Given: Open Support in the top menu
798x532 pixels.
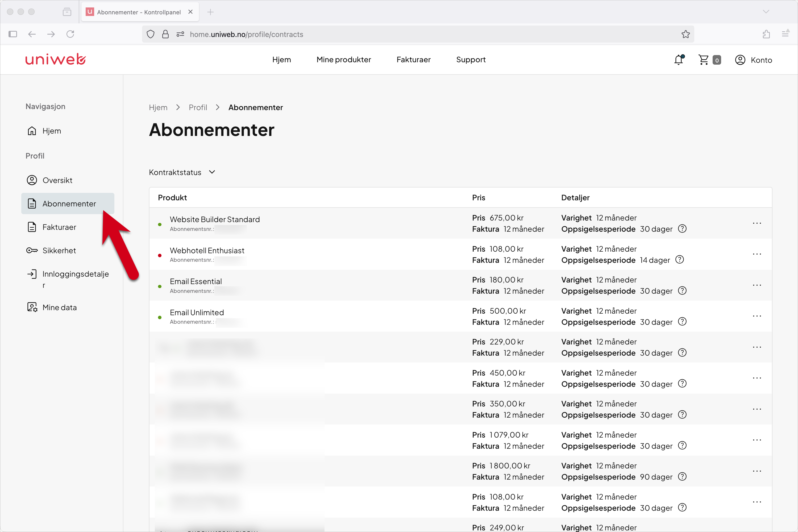Looking at the screenshot, I should 471,60.
